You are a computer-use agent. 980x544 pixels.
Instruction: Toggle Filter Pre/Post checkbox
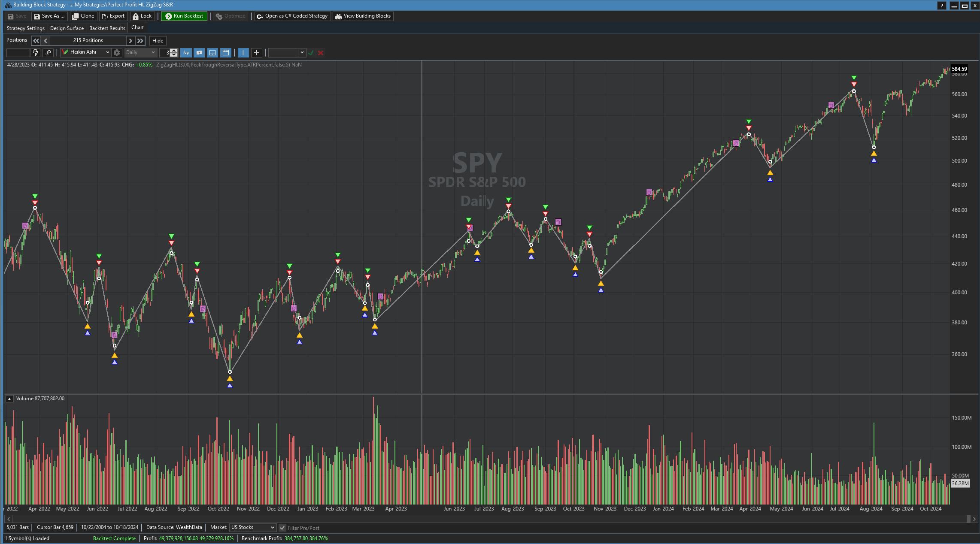[x=282, y=528]
